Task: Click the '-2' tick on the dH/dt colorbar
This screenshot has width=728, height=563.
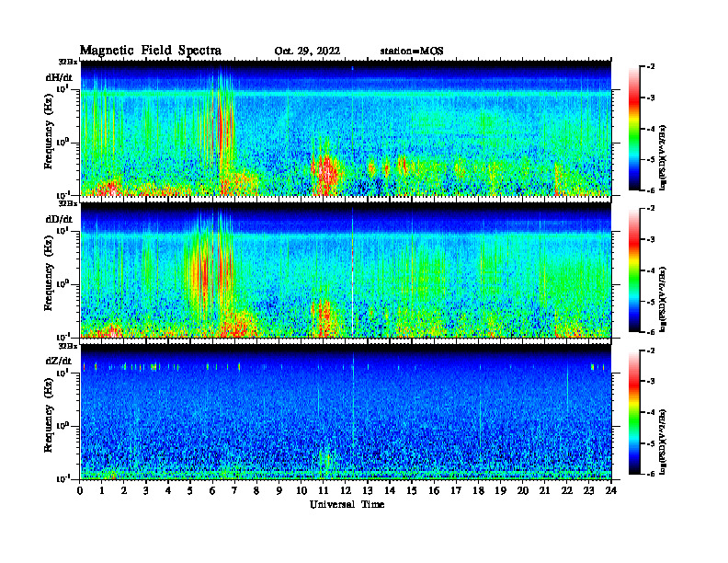Action: click(651, 67)
